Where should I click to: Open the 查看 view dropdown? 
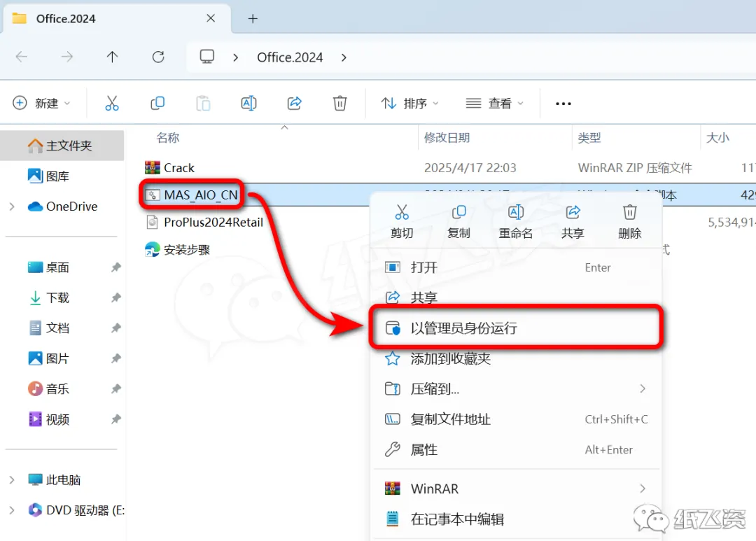click(495, 103)
